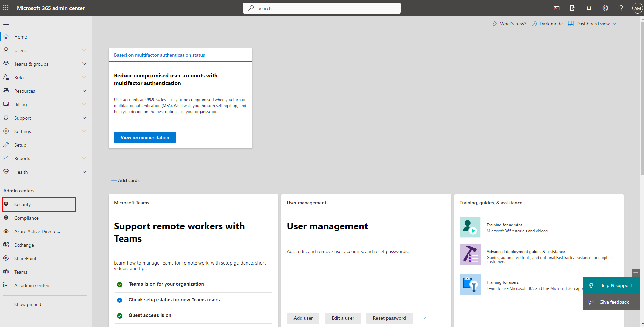This screenshot has height=327, width=644.
Task: Click the Give feedback button
Action: (612, 302)
